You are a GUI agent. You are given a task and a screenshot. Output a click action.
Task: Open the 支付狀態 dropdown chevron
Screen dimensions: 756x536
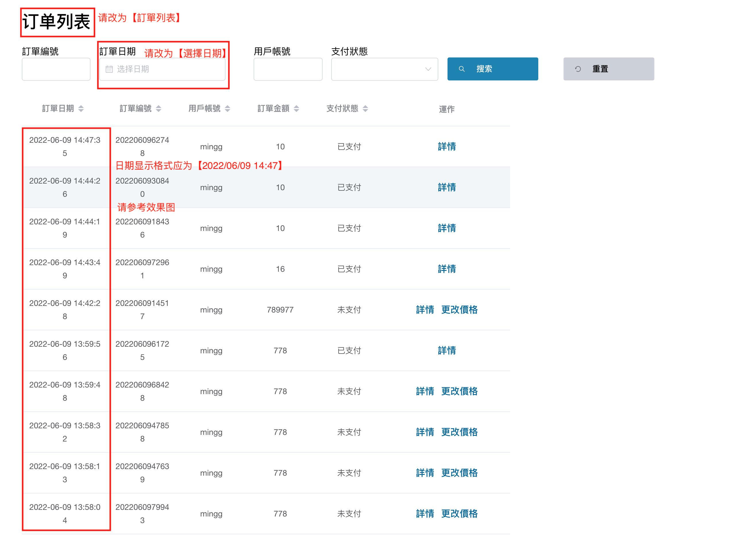(428, 69)
